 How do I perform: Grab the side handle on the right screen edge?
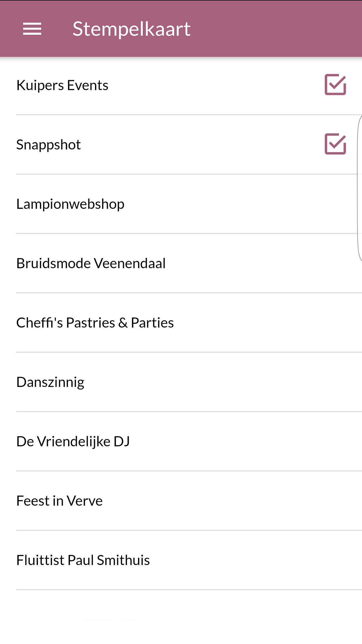(360, 188)
